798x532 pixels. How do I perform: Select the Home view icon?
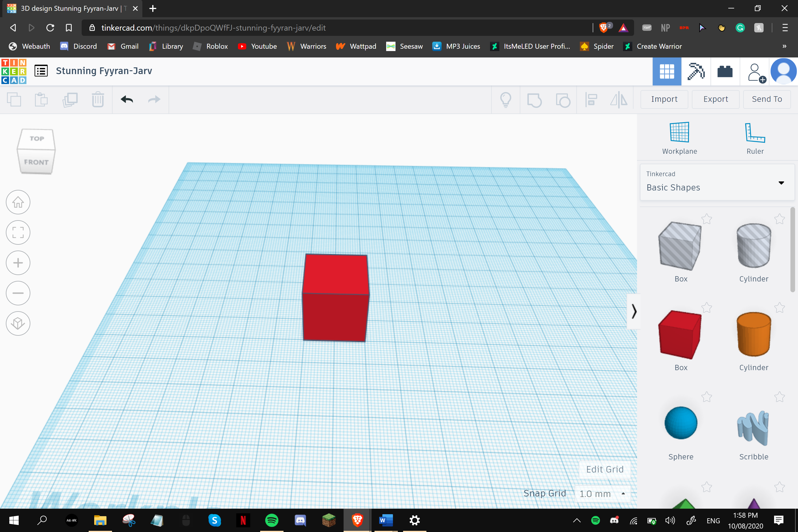point(18,202)
